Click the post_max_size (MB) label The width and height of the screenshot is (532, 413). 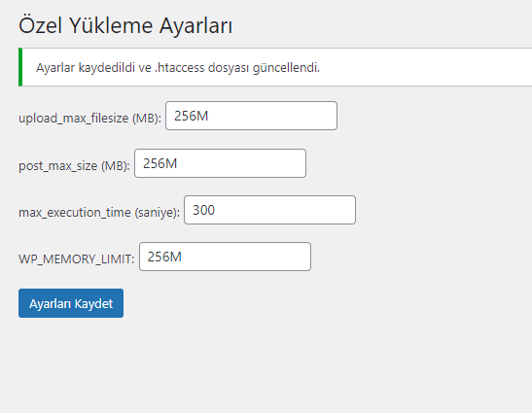tap(74, 165)
